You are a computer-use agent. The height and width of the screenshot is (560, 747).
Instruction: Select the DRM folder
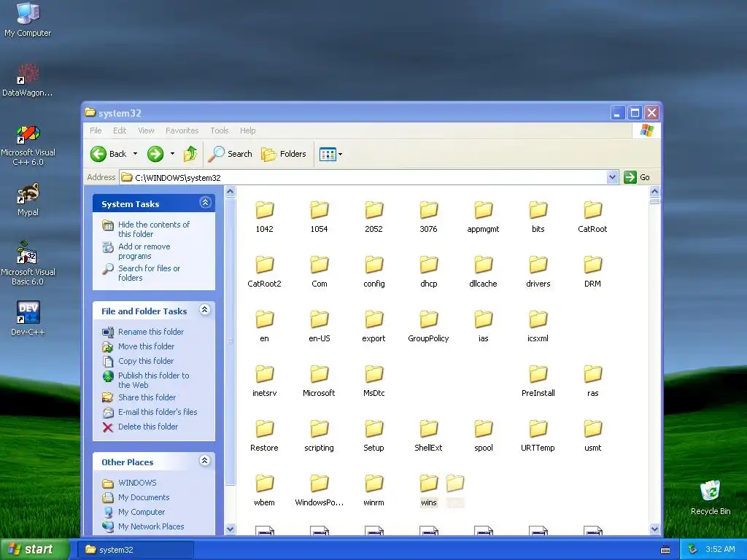592,271
